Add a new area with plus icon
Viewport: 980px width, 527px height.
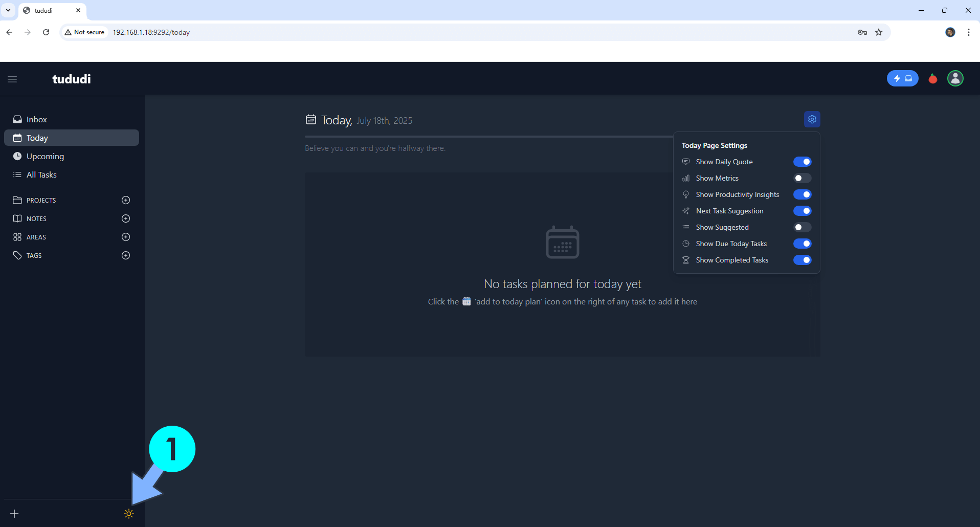126,237
